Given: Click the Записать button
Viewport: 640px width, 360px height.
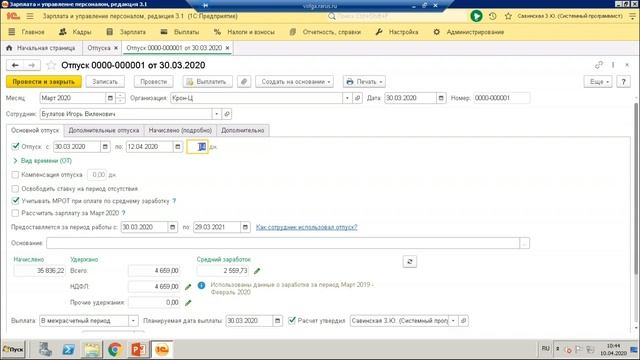Looking at the screenshot, I should pyautogui.click(x=105, y=82).
